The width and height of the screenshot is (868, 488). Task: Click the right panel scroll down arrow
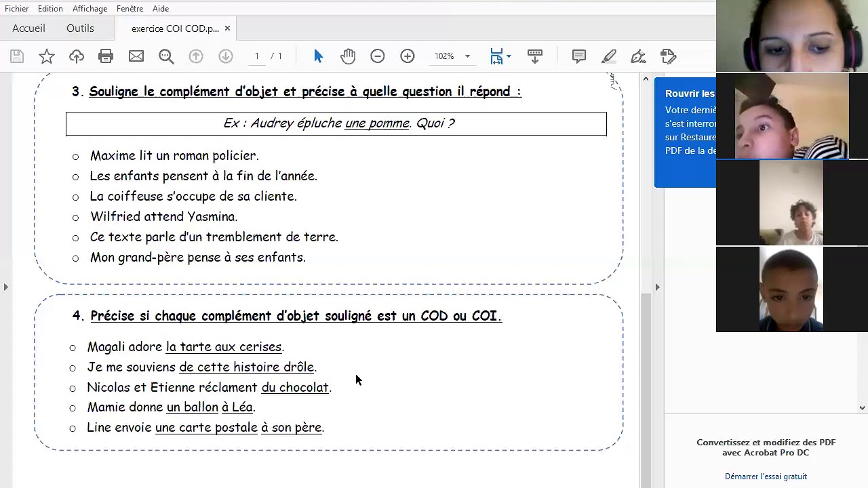(862, 408)
